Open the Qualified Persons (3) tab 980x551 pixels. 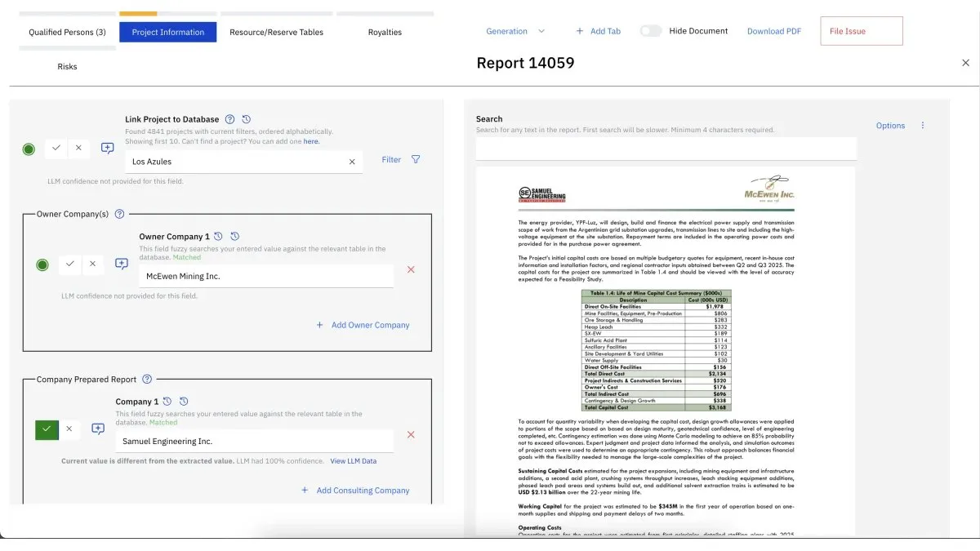(x=67, y=33)
